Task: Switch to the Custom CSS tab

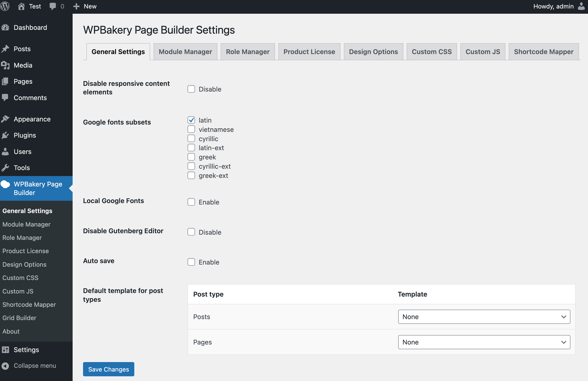Action: click(432, 52)
